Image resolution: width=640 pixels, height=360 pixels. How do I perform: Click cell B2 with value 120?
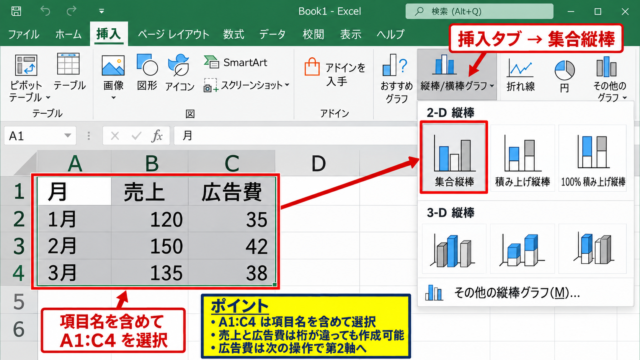[150, 219]
